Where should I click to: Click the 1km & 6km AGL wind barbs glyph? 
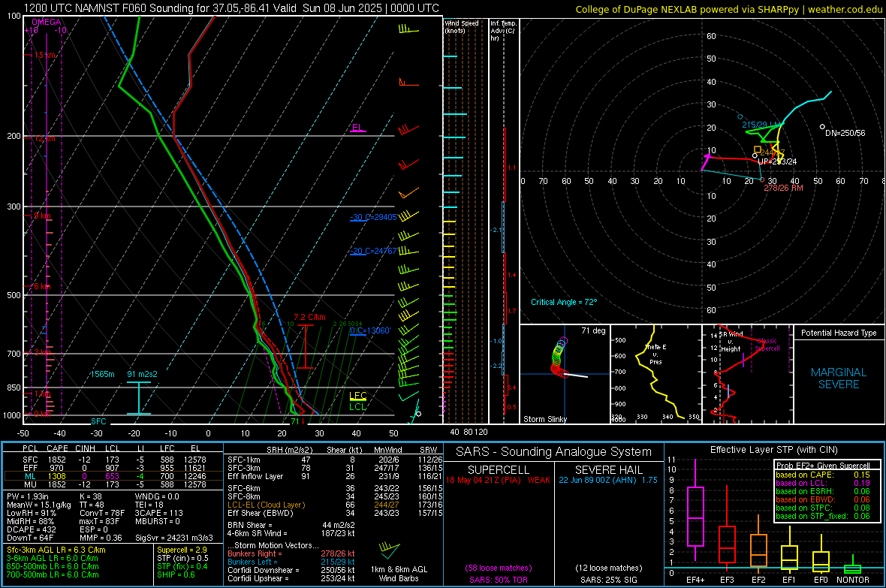[390, 550]
